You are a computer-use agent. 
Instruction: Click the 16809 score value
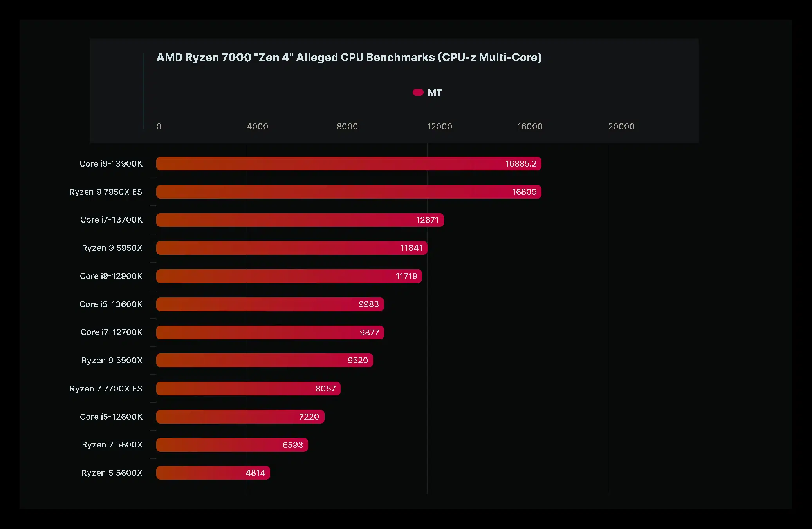[524, 192]
